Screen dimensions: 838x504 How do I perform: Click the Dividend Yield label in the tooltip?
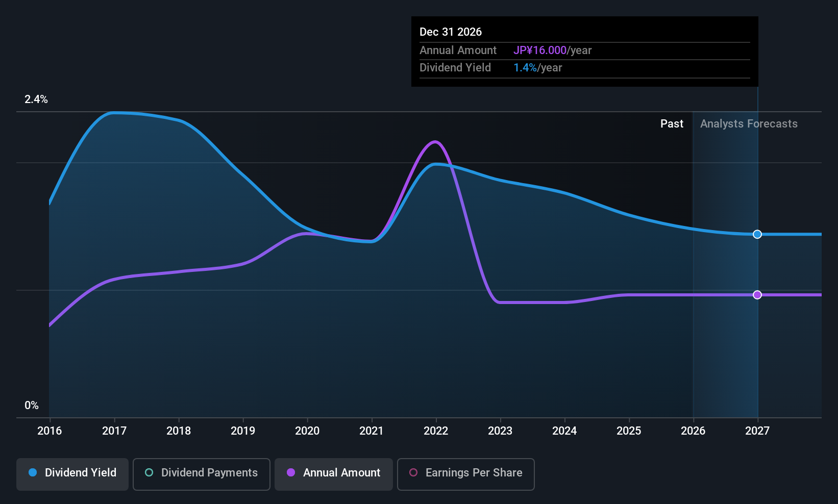455,68
